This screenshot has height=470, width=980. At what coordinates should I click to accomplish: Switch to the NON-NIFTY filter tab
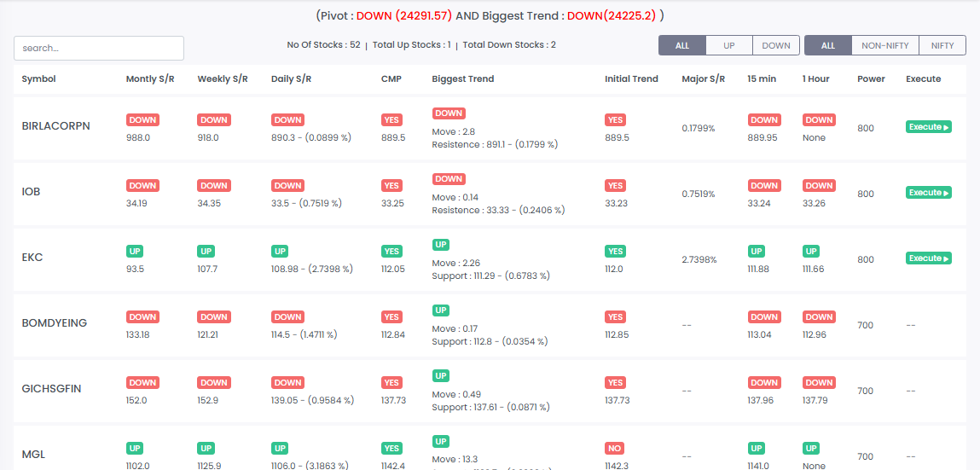pyautogui.click(x=885, y=45)
